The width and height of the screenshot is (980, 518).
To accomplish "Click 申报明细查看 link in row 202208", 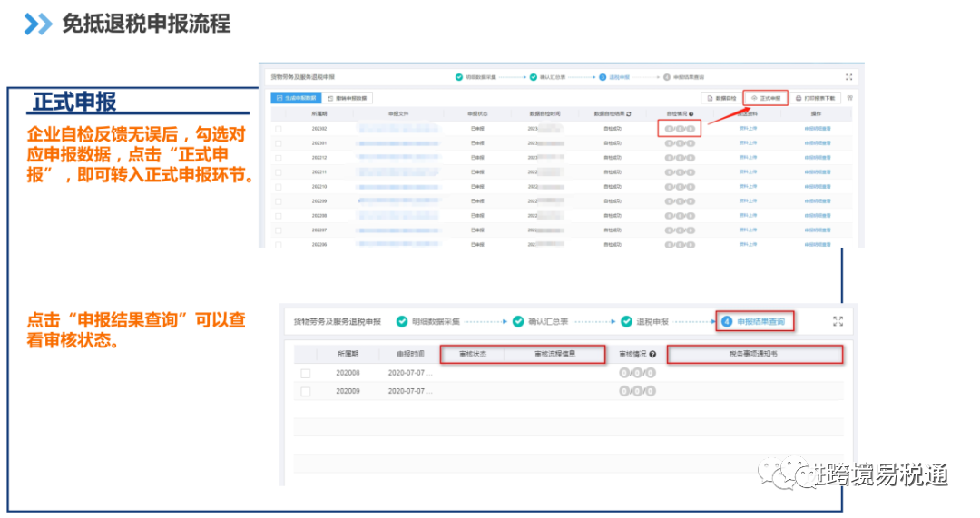I will tap(818, 216).
